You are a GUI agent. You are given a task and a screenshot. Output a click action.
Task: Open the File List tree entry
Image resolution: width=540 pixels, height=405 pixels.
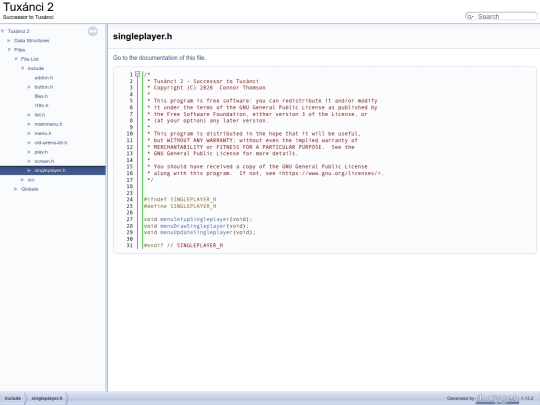point(30,59)
